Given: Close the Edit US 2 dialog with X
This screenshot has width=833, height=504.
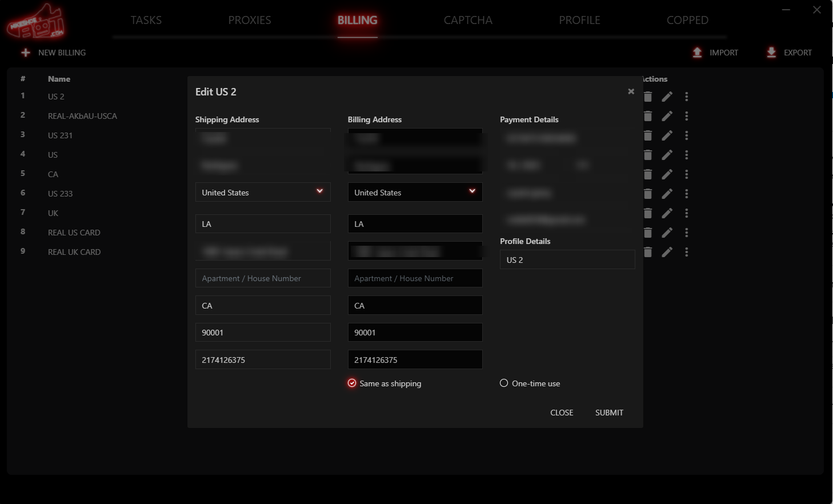Looking at the screenshot, I should pyautogui.click(x=631, y=91).
